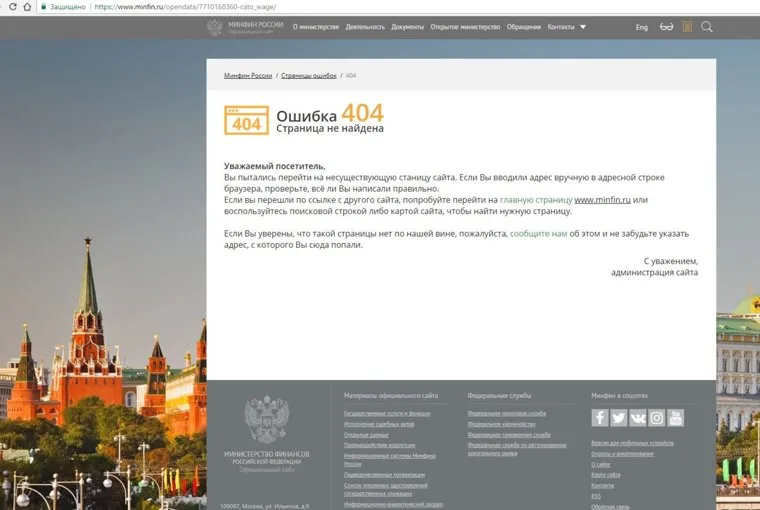The image size is (760, 510).
Task: Open the 'Документы' menu item
Action: click(x=407, y=27)
